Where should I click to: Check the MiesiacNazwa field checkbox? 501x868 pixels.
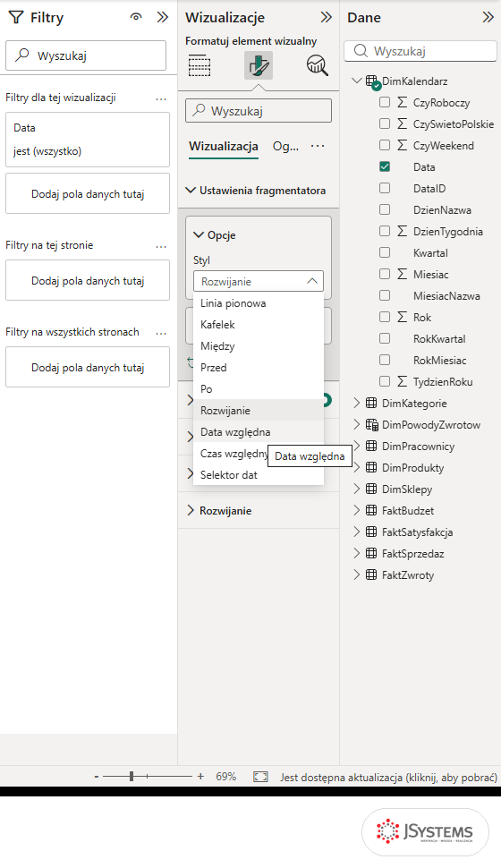point(385,295)
